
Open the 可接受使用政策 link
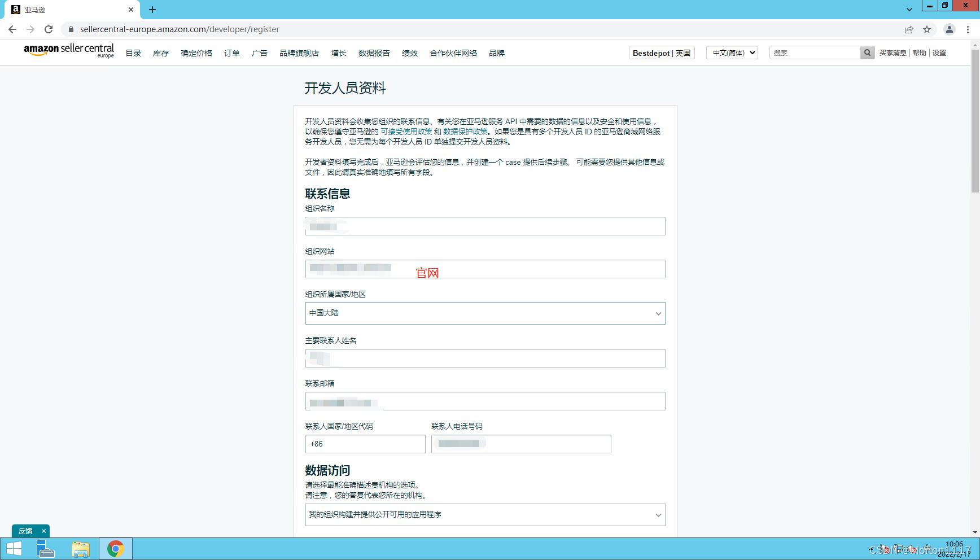[406, 132]
